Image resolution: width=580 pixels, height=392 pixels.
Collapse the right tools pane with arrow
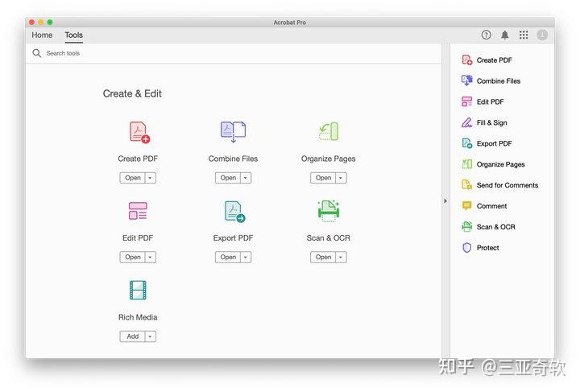[445, 201]
